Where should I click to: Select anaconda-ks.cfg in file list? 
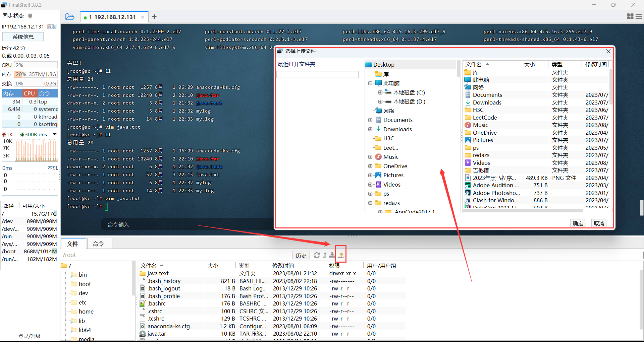pos(169,326)
